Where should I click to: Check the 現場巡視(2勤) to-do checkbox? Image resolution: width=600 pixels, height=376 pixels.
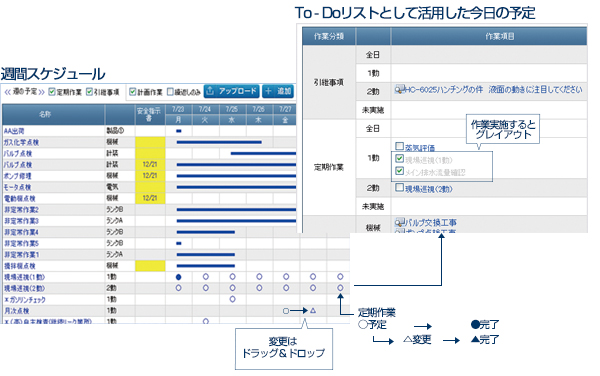pyautogui.click(x=399, y=187)
